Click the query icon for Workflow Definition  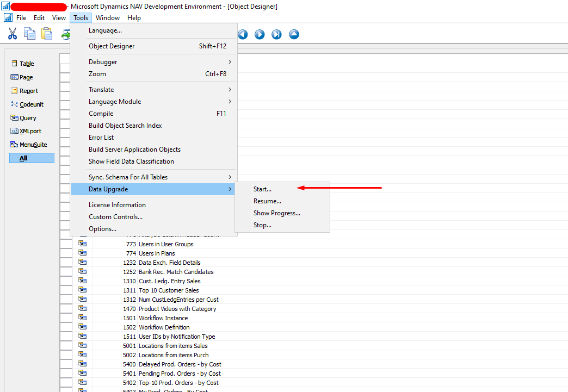pyautogui.click(x=83, y=327)
